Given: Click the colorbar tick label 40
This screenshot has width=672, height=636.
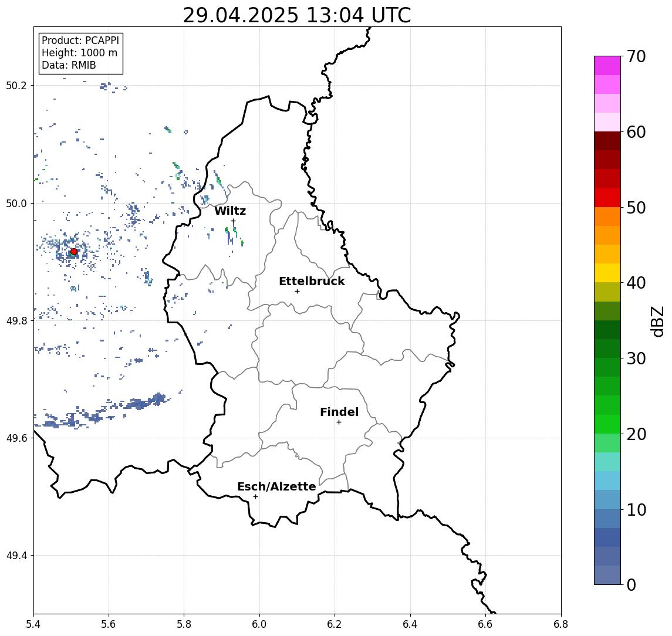Looking at the screenshot, I should coord(636,283).
